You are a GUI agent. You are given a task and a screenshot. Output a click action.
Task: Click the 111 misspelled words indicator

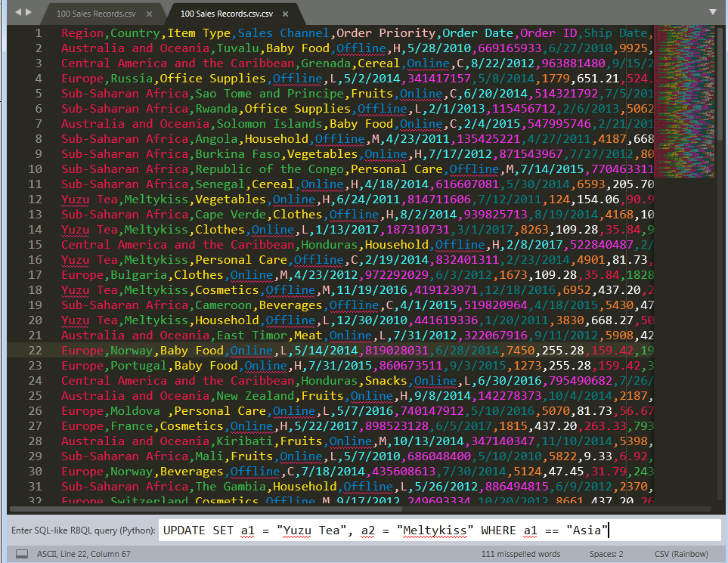(x=521, y=554)
